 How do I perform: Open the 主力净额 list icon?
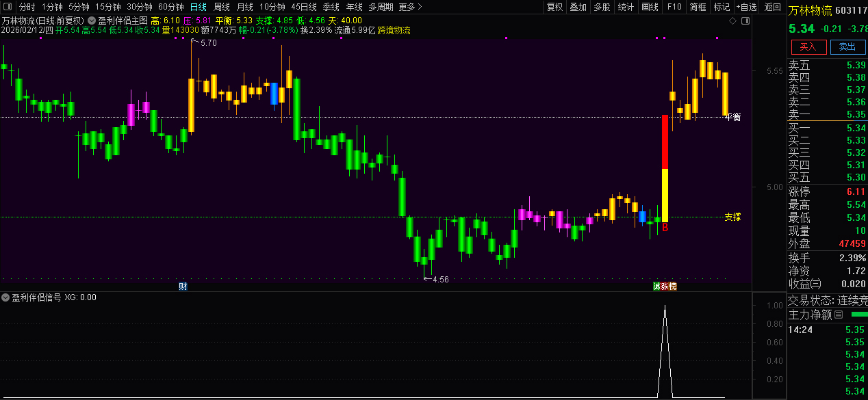(839, 315)
